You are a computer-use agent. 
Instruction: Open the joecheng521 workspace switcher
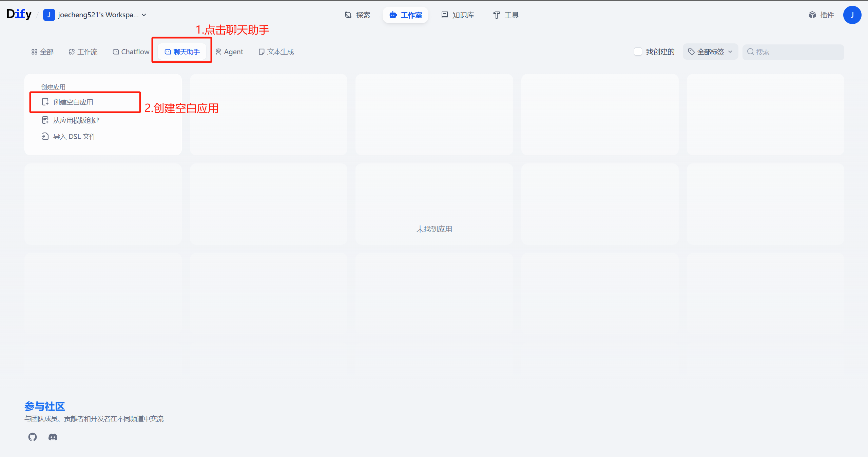(95, 15)
